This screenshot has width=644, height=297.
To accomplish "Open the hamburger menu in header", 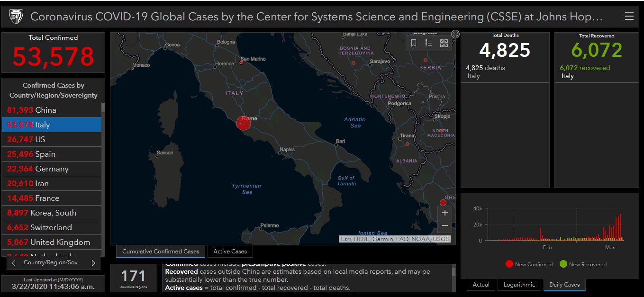I will (629, 17).
